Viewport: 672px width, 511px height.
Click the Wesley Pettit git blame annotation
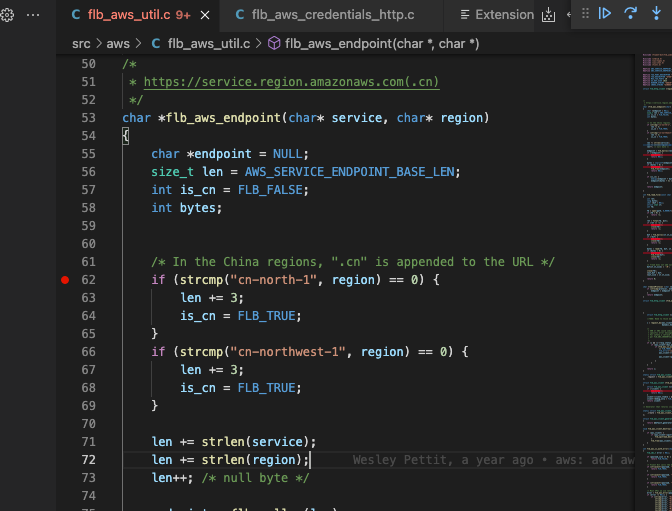click(x=493, y=460)
